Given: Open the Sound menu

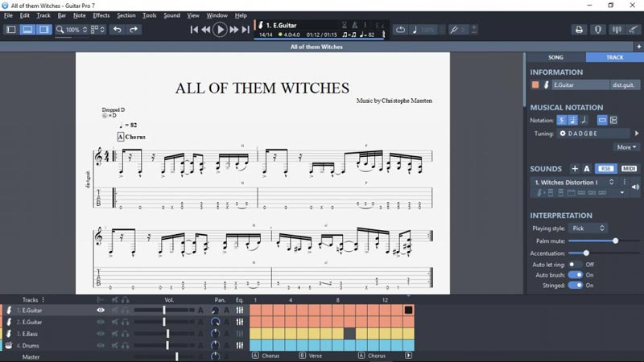Looking at the screenshot, I should click(x=171, y=15).
